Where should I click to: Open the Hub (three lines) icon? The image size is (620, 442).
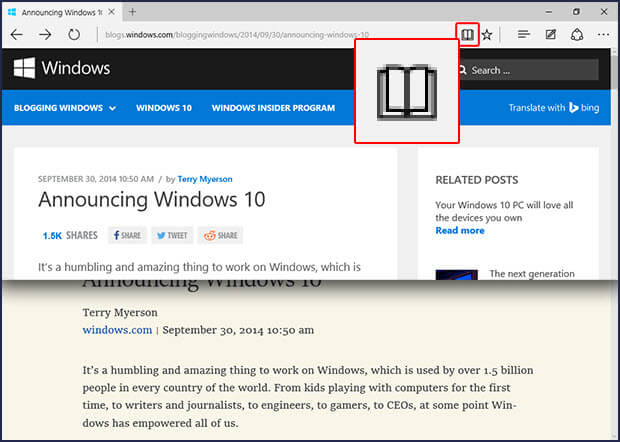point(524,35)
